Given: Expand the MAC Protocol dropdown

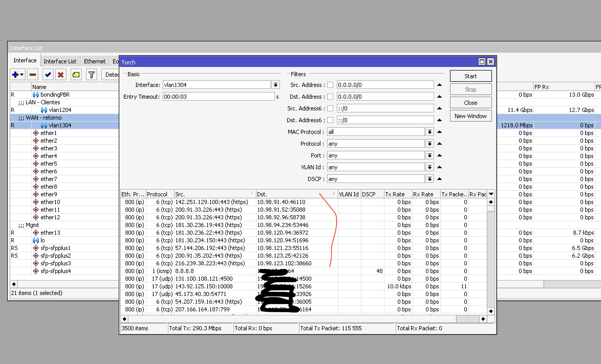Looking at the screenshot, I should [x=430, y=132].
